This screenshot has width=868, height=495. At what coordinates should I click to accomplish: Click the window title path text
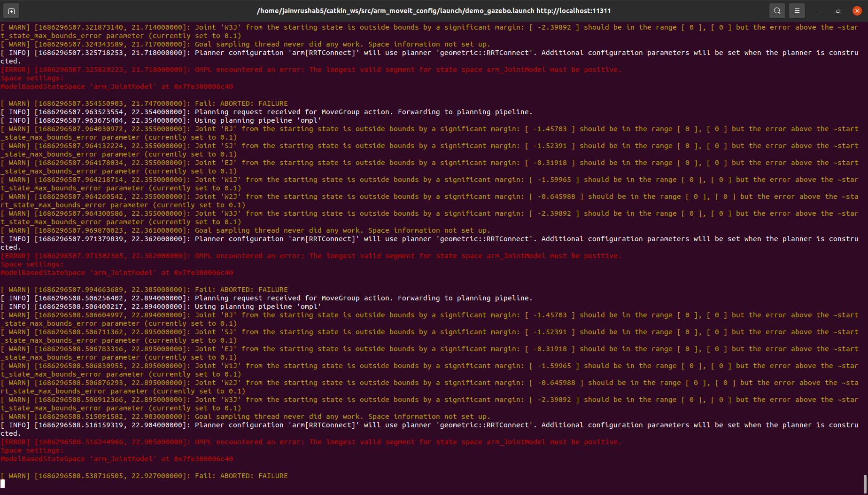pos(434,11)
